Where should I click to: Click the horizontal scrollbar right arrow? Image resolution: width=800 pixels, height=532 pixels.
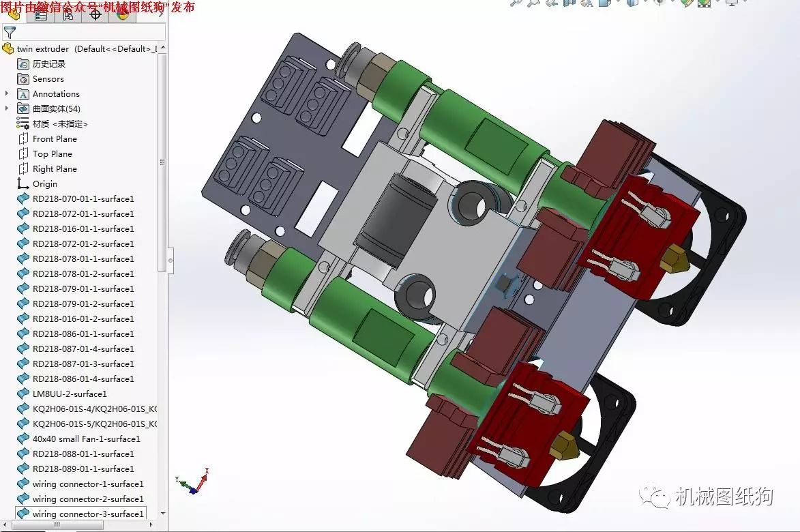(x=151, y=524)
